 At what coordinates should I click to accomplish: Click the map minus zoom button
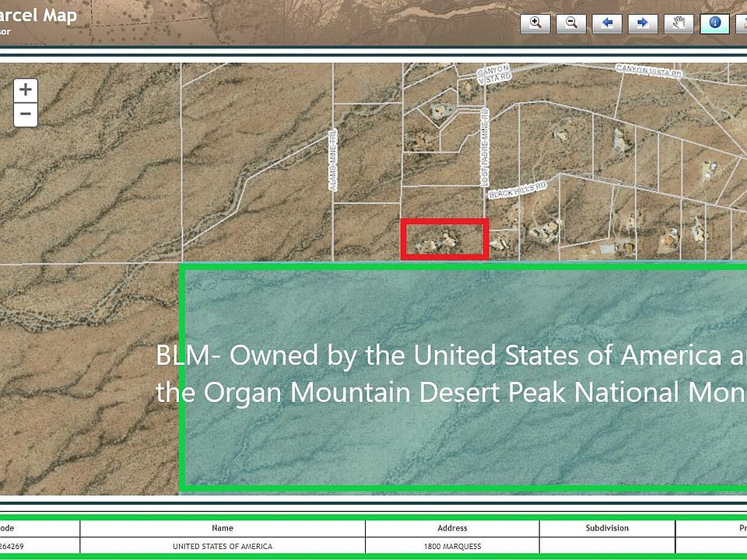coord(26,115)
